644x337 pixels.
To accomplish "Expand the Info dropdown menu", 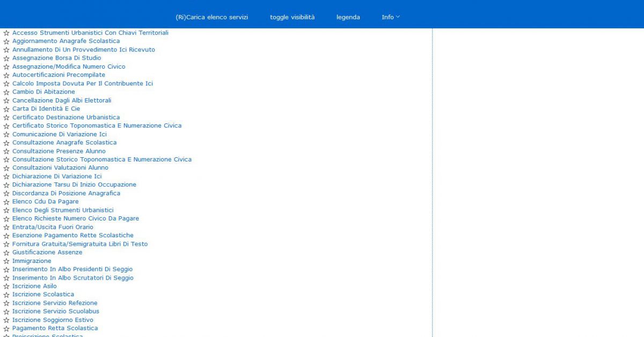I will pos(391,17).
